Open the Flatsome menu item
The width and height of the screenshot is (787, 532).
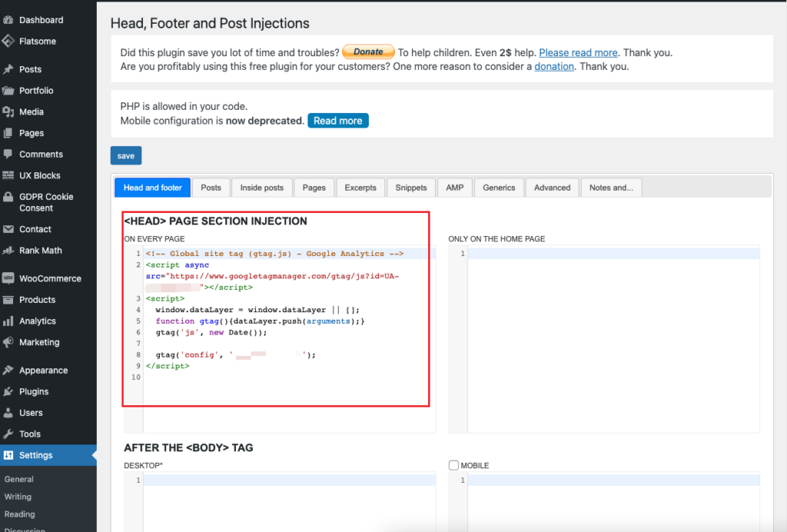(48, 42)
